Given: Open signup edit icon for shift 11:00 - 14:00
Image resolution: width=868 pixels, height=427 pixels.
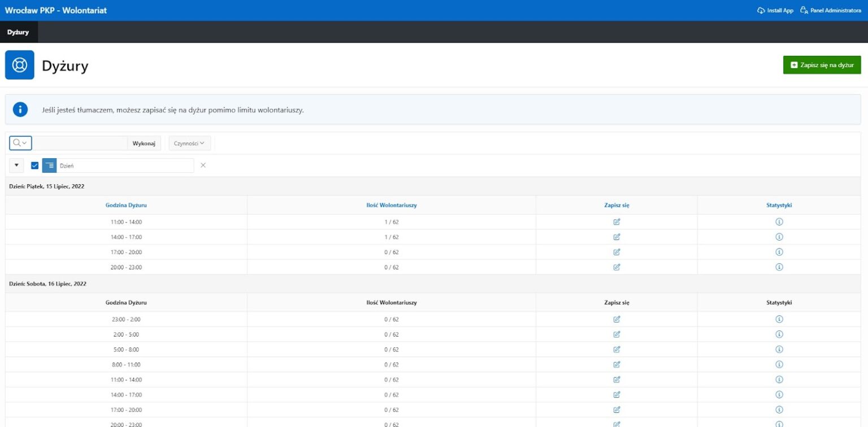Looking at the screenshot, I should [x=616, y=221].
